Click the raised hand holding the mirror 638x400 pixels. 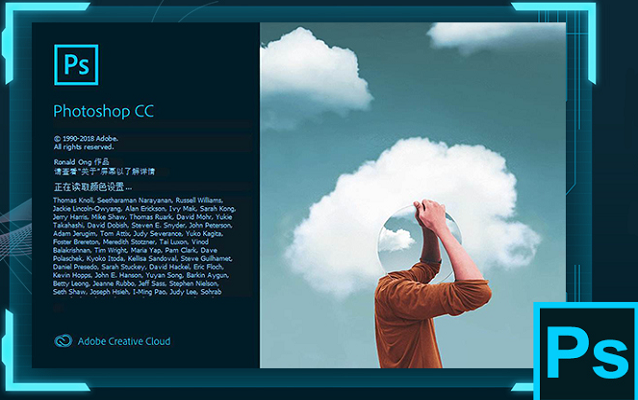click(430, 212)
